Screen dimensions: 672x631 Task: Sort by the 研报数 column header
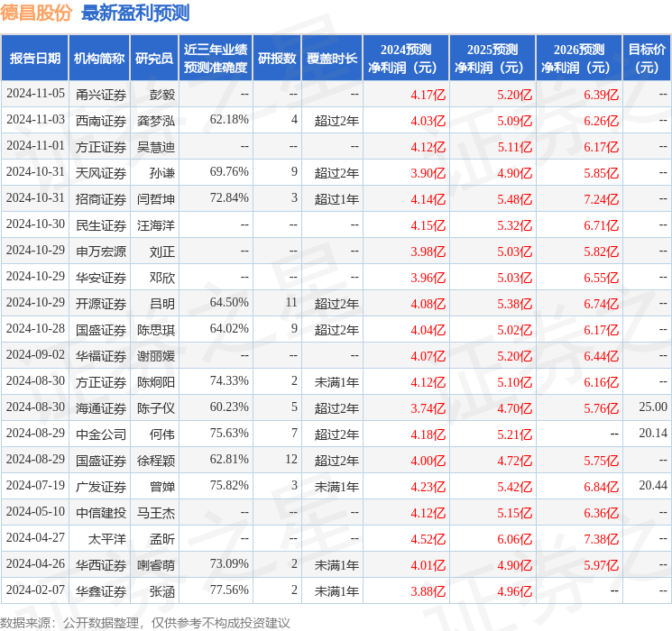(x=277, y=59)
